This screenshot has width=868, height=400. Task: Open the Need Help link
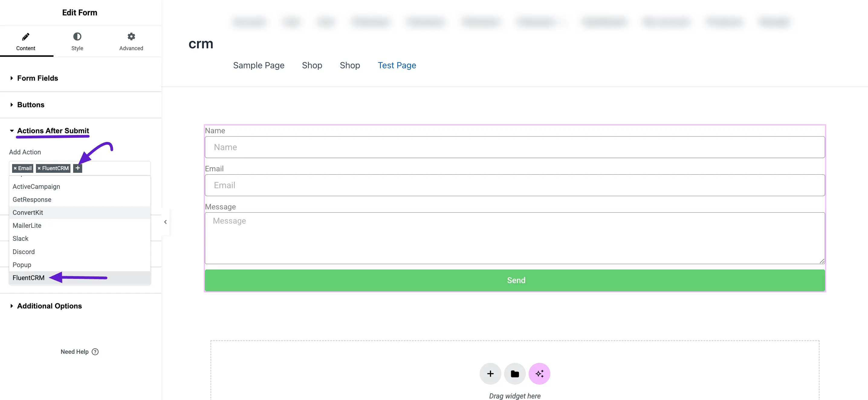(x=79, y=352)
